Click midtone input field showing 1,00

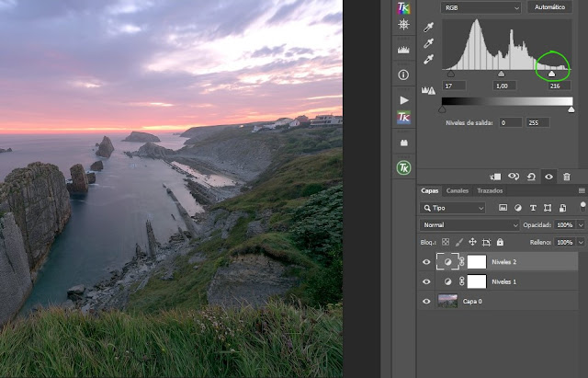[x=504, y=86]
